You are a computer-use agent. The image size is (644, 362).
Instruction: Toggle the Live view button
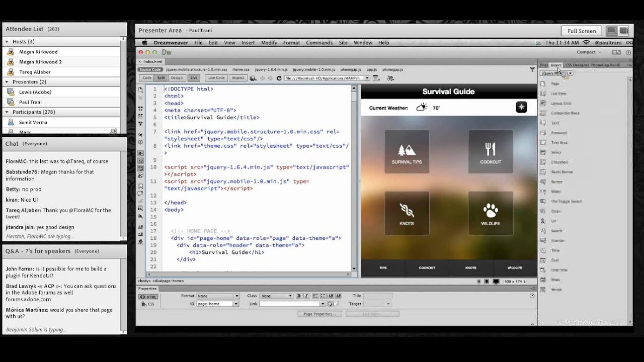tap(194, 78)
